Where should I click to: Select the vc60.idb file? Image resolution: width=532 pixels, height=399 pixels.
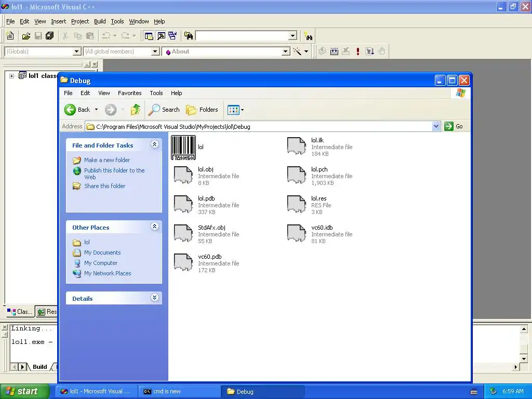click(x=320, y=234)
